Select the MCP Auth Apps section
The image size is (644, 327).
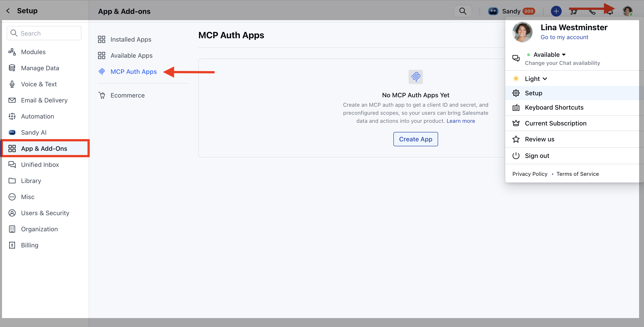coord(128,72)
